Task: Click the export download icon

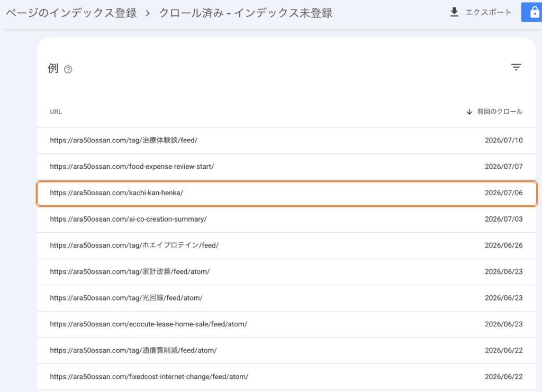Action: tap(454, 12)
